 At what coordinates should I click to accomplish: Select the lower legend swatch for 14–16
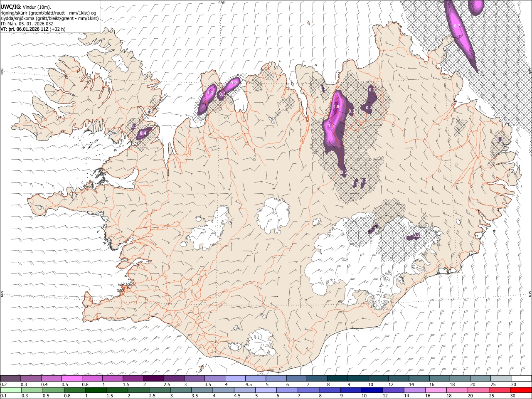[414, 390]
